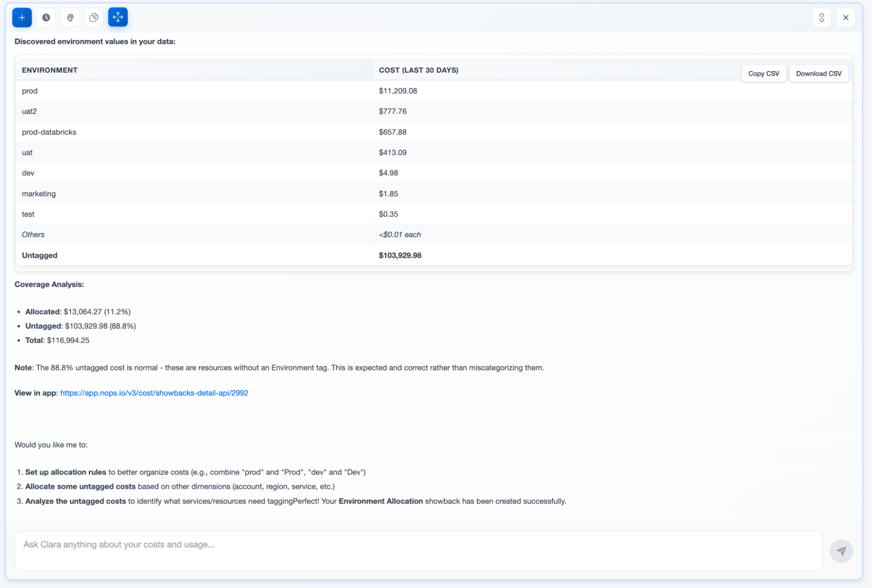Open the showbacks-detail-api/2992 link
Viewport: 872px width, 588px height.
click(154, 393)
